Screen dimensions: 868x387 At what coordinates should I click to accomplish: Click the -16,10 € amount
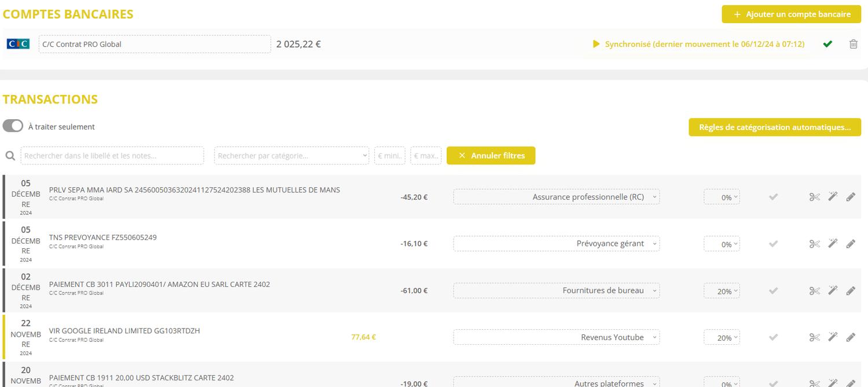click(x=414, y=244)
